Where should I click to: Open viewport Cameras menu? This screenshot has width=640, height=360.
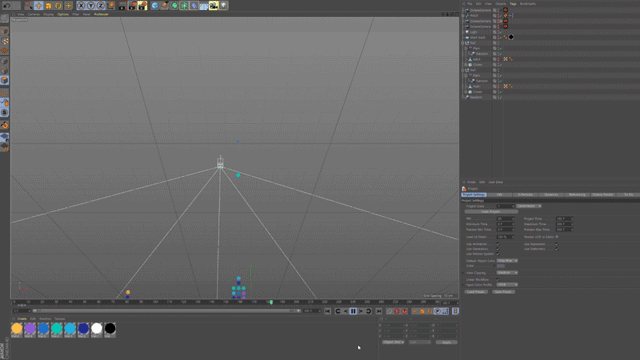point(33,14)
